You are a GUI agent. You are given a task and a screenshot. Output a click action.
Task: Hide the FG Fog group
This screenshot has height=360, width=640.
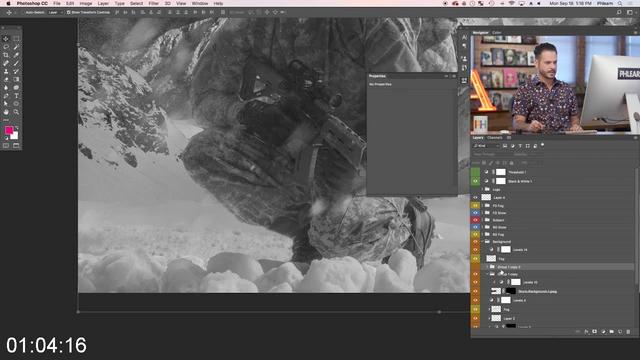(476, 206)
